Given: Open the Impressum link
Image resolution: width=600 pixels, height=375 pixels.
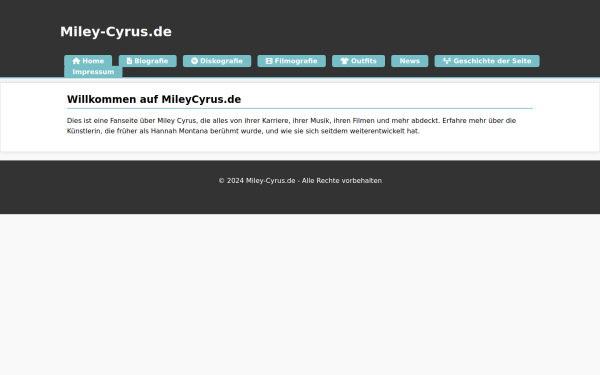Looking at the screenshot, I should (x=93, y=72).
